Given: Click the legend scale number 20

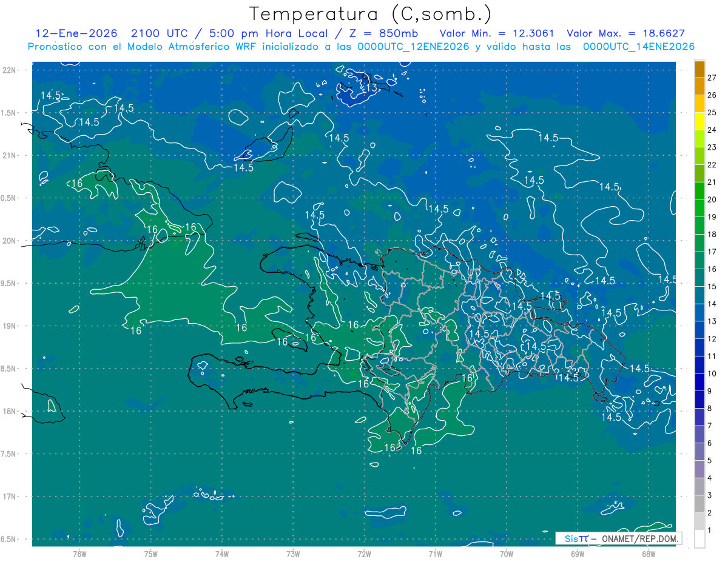Looking at the screenshot, I should pos(712,199).
